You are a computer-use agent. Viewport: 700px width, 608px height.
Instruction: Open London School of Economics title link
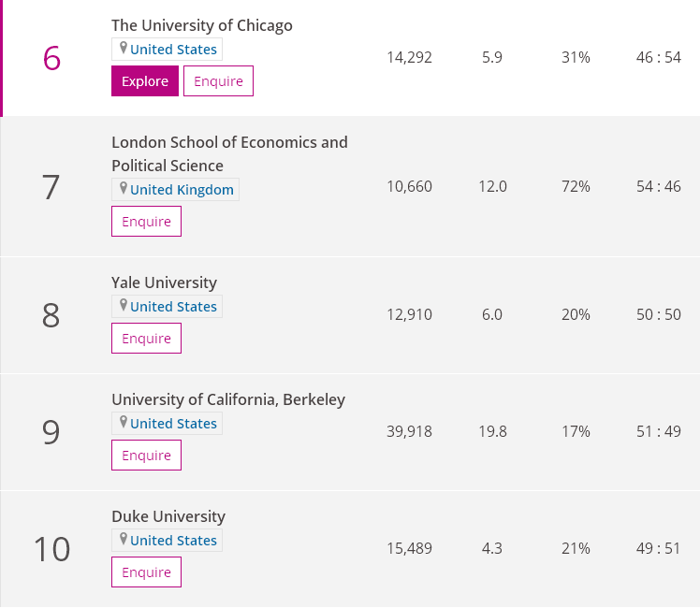point(229,142)
